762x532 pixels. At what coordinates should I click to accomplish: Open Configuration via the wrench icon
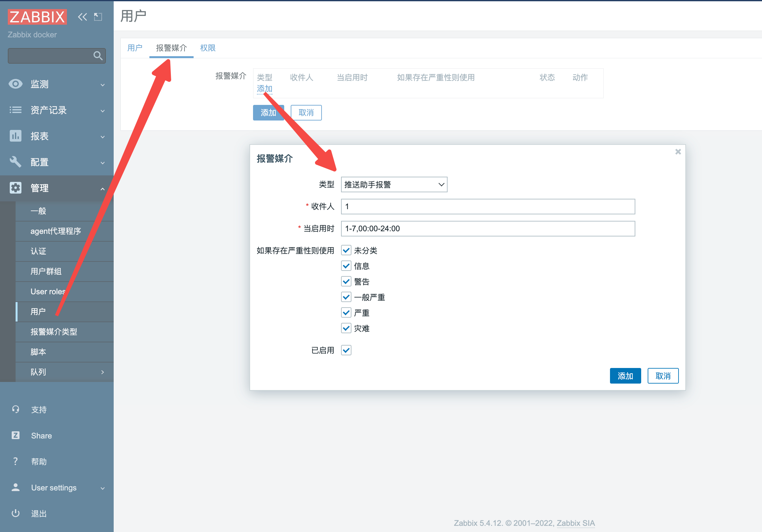(15, 162)
